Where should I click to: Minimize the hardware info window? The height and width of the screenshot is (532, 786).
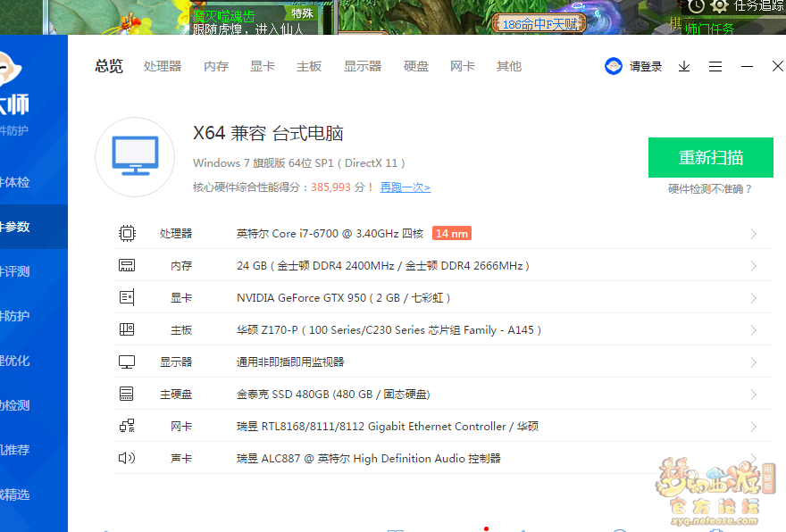coord(747,66)
